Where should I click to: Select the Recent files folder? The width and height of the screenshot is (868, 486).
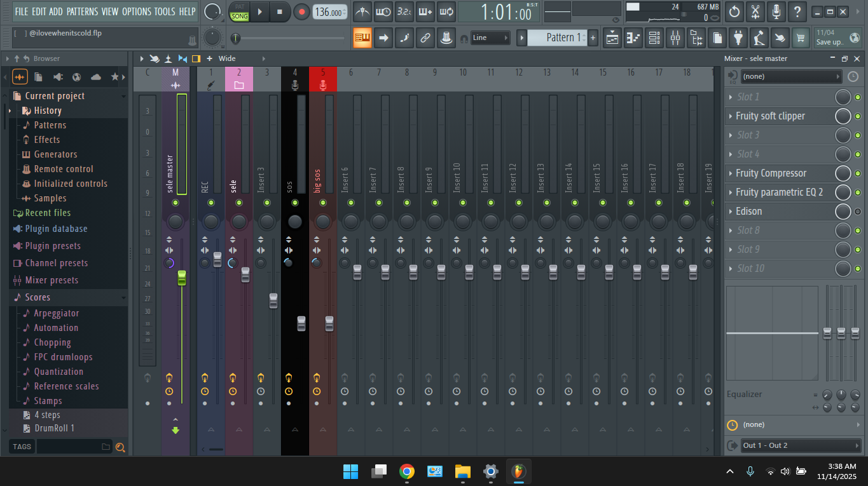point(48,213)
